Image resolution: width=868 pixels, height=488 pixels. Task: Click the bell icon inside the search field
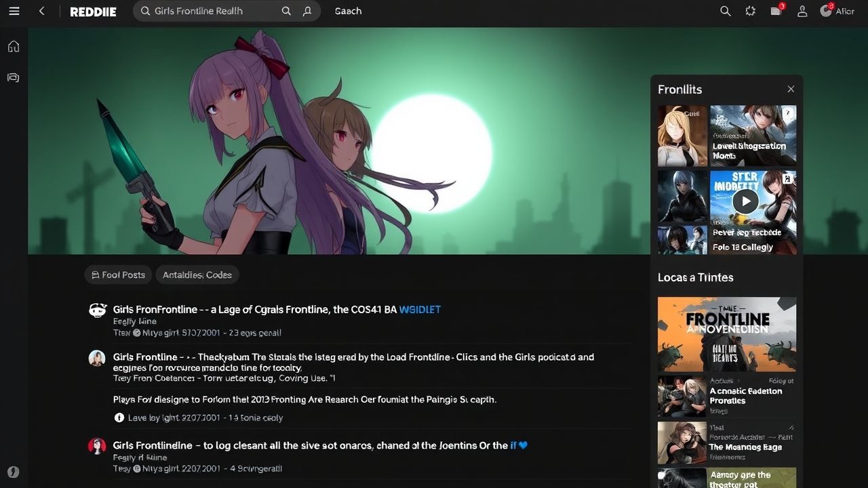tap(307, 12)
